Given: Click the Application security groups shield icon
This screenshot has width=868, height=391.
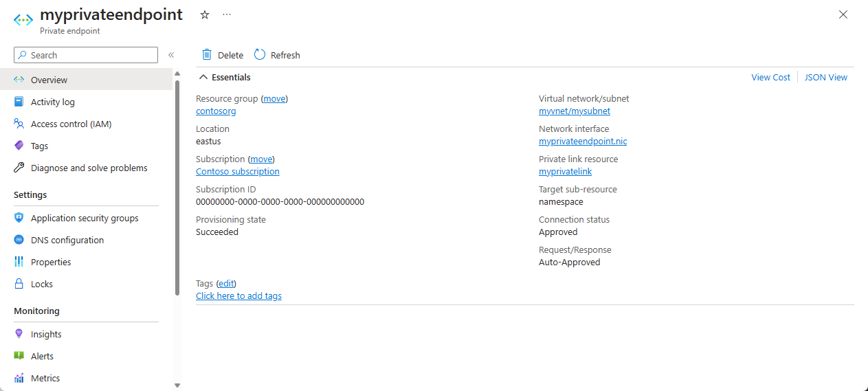Looking at the screenshot, I should pyautogui.click(x=19, y=218).
